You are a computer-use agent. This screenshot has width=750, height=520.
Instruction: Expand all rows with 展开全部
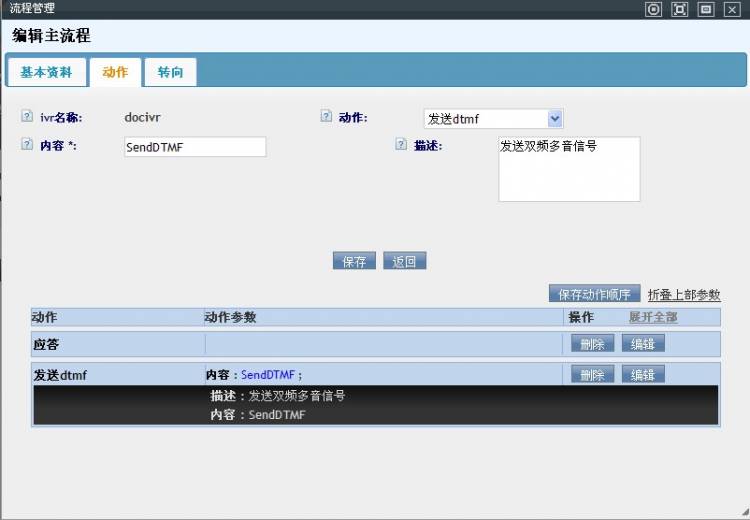coord(652,317)
